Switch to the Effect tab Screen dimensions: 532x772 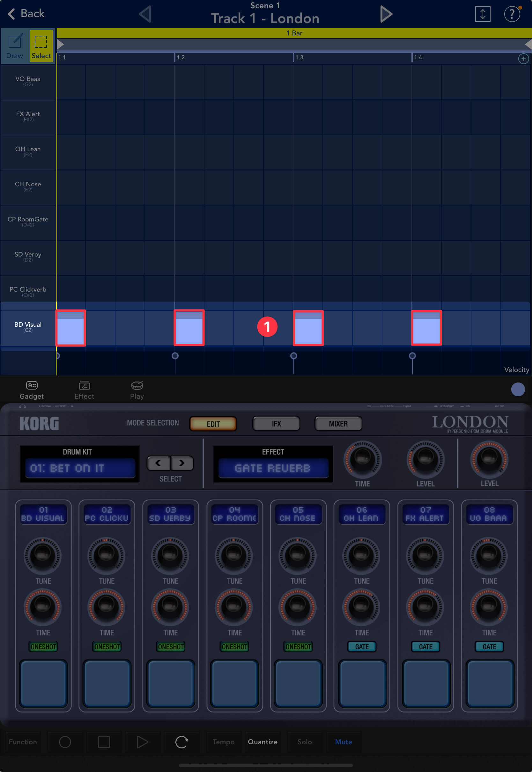[84, 390]
